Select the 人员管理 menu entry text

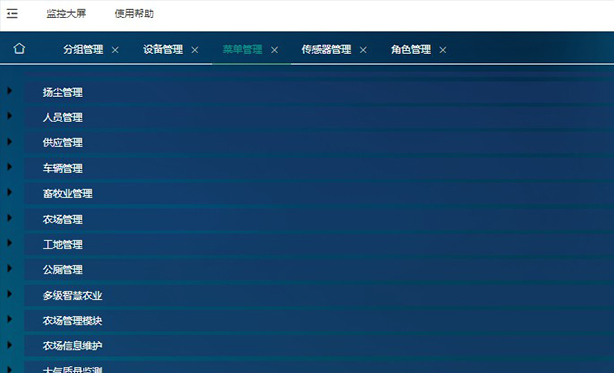tap(63, 117)
